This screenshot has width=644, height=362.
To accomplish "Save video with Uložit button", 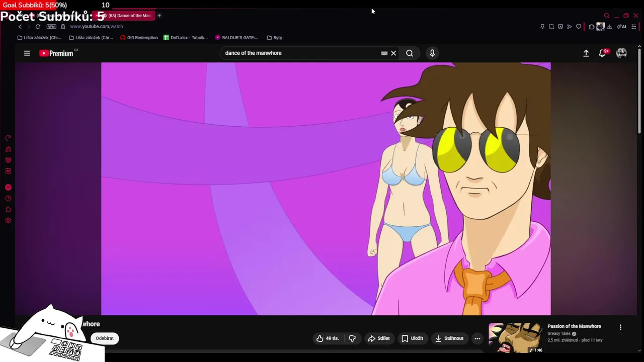I will [412, 338].
